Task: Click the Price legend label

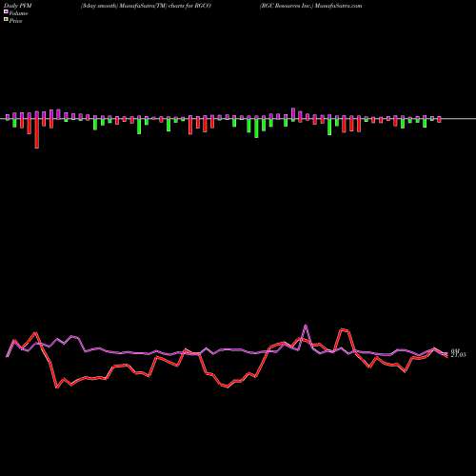Action: (x=15, y=21)
